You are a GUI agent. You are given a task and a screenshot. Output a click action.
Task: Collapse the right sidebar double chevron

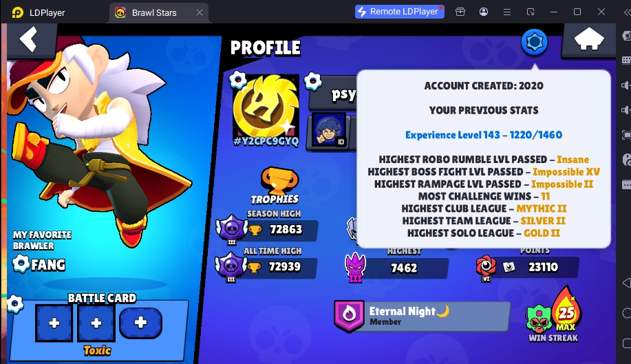pos(627,12)
